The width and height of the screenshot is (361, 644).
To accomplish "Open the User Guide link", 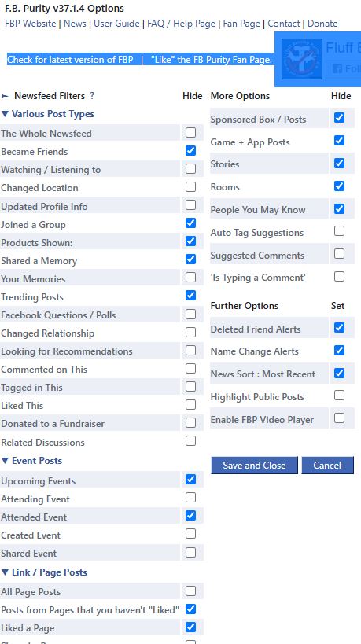I will [116, 24].
